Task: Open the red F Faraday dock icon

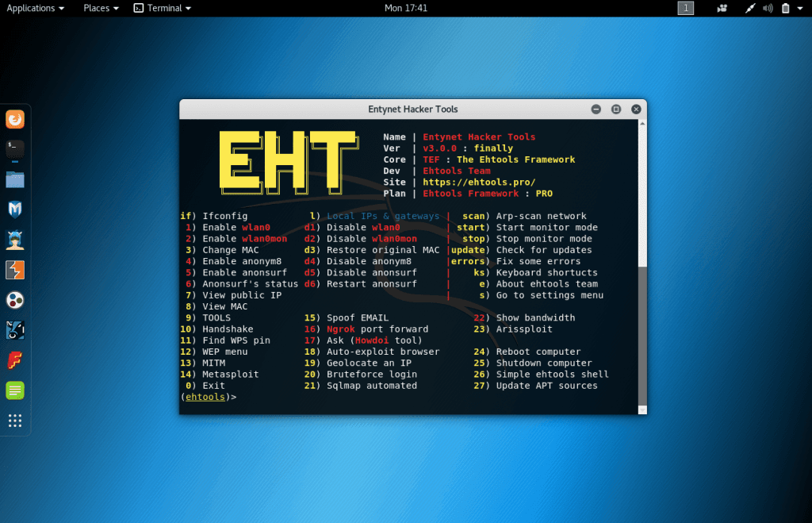Action: click(x=15, y=360)
